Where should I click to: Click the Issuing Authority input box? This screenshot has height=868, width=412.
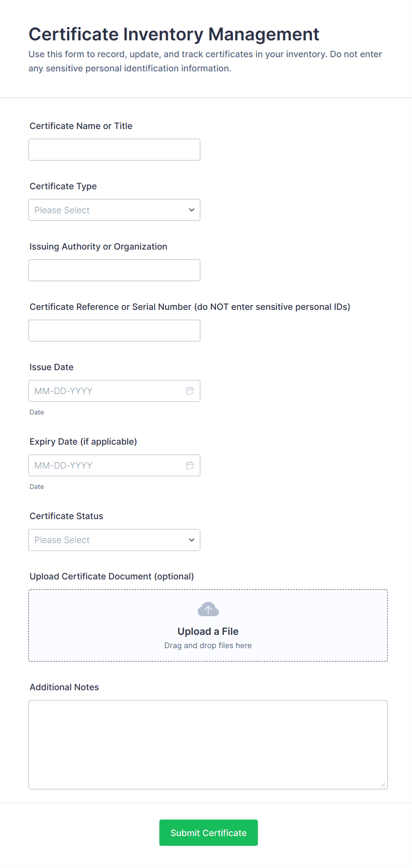(x=114, y=270)
